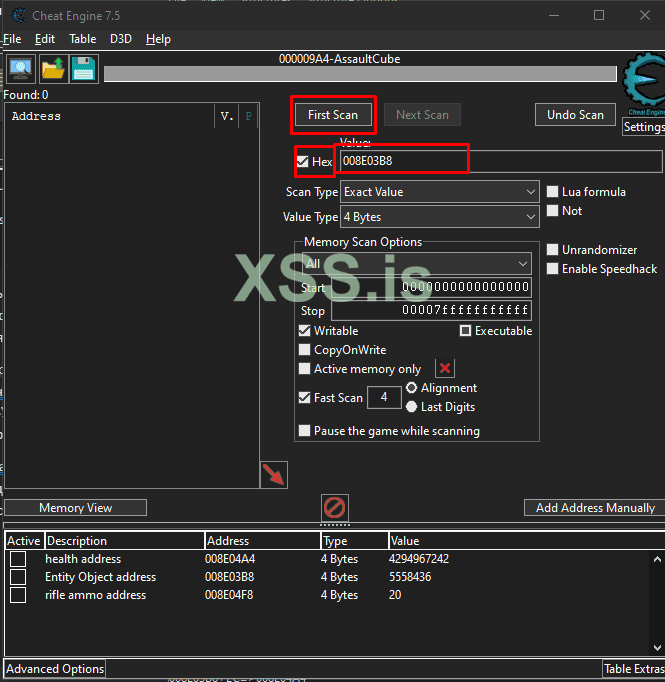Click the Next Scan button

[422, 115]
